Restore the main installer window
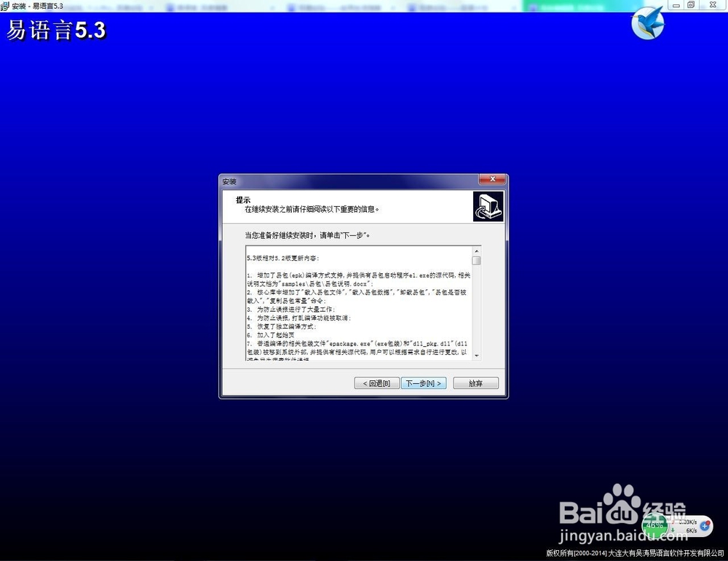The height and width of the screenshot is (561, 728). click(691, 5)
